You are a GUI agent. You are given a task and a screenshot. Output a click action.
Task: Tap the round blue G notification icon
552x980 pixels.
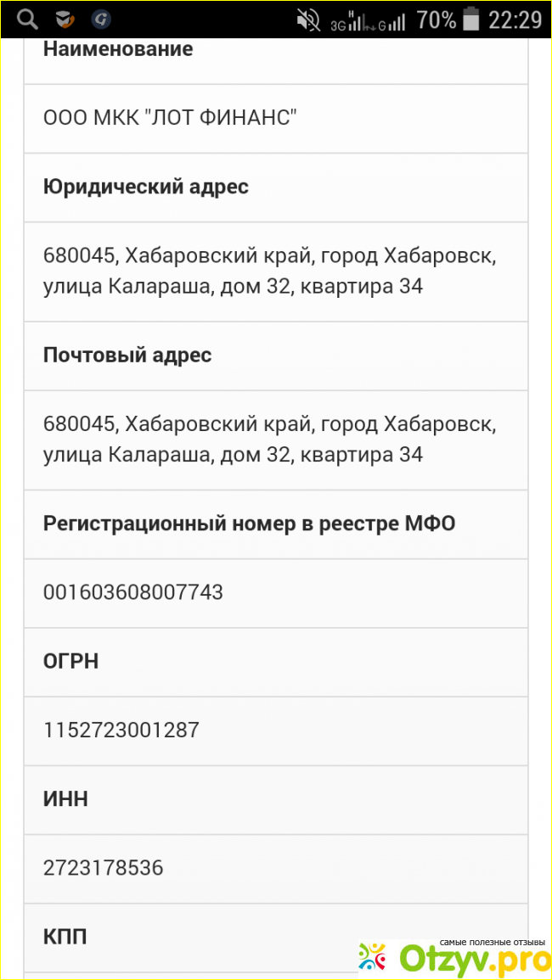(101, 19)
